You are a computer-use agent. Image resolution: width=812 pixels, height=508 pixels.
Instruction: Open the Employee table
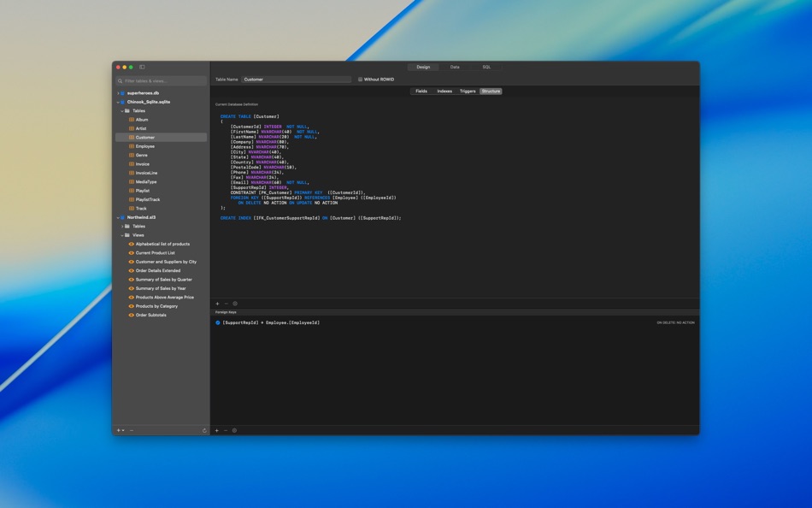point(145,145)
